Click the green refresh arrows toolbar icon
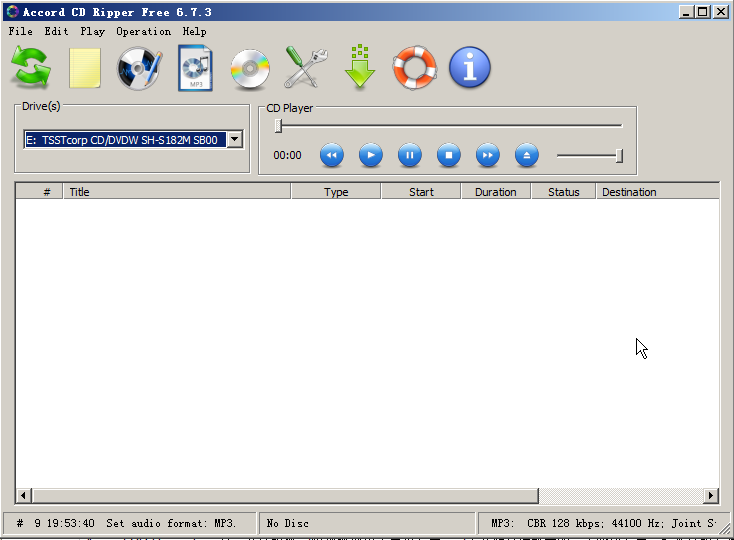Screen dimensions: 734x540 pyautogui.click(x=31, y=67)
